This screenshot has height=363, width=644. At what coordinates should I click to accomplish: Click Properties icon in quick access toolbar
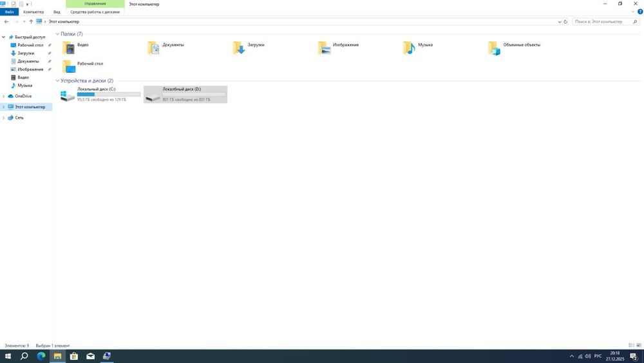[x=13, y=4]
